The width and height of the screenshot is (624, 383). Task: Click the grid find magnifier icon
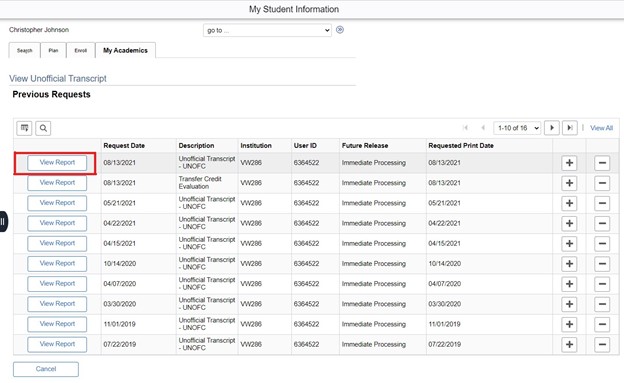coord(43,128)
